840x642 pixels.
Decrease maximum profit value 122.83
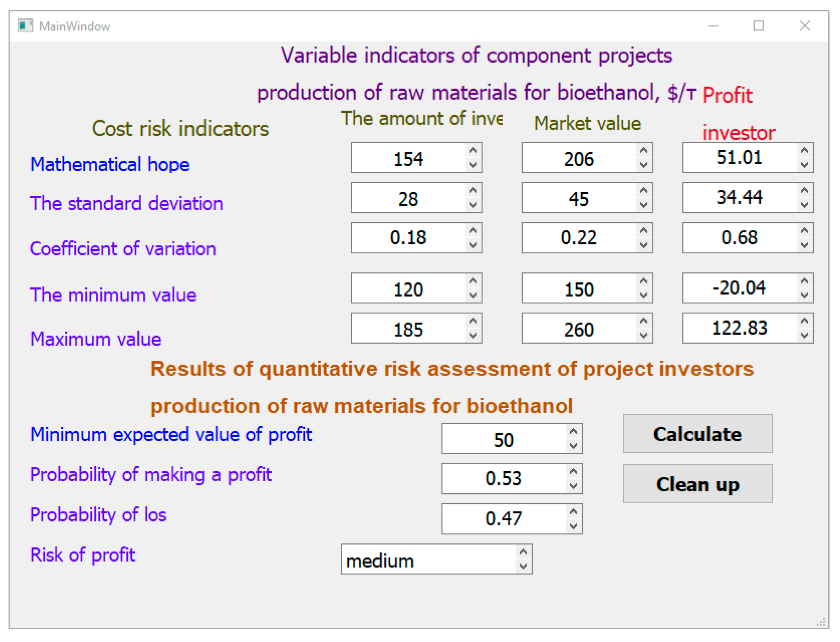click(x=805, y=336)
